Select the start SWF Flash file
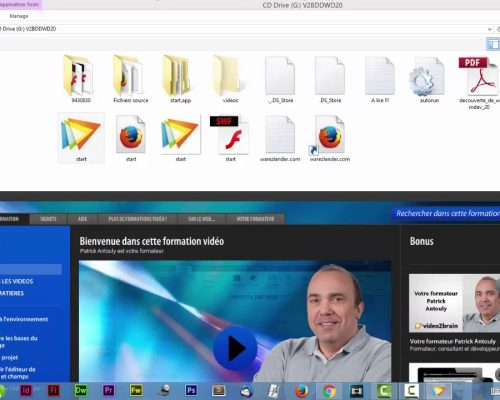Viewport: 500px width, 400px height. pos(230,138)
